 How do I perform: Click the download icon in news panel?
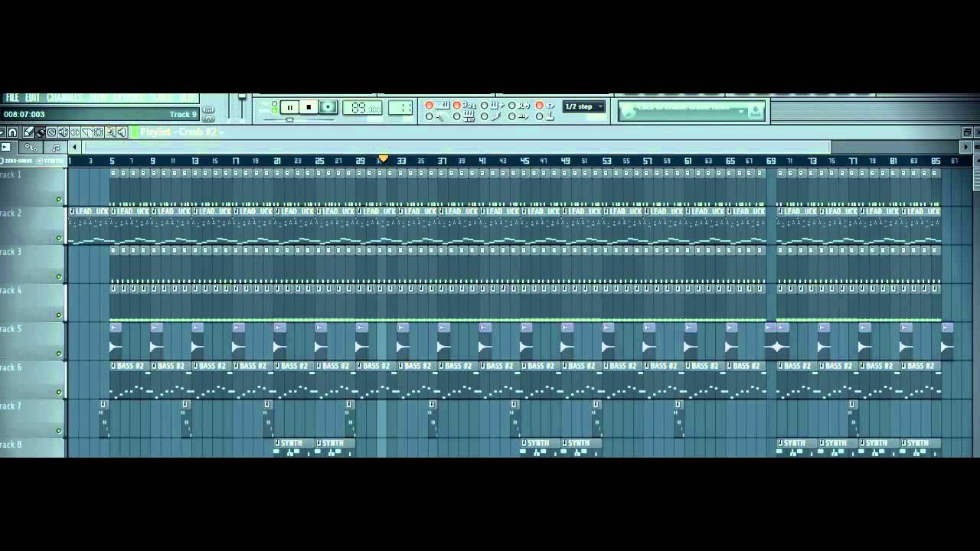click(x=756, y=111)
